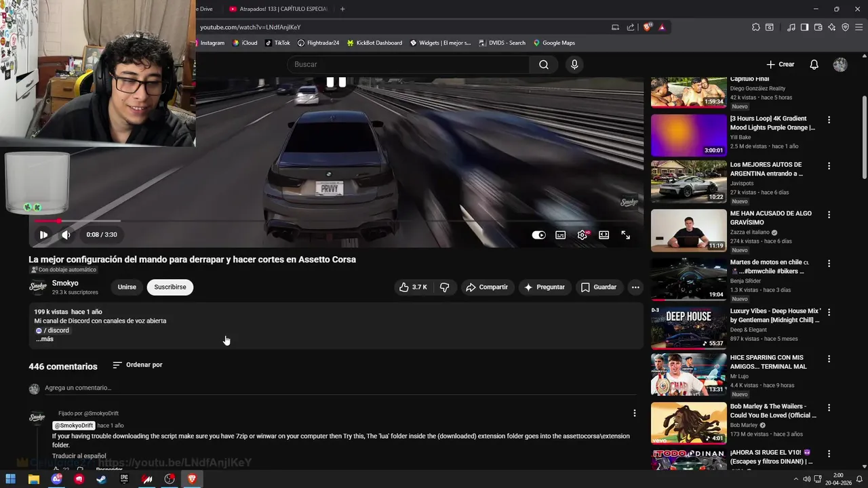Open TikTok bookmark
This screenshot has width=868, height=488.
pos(277,43)
